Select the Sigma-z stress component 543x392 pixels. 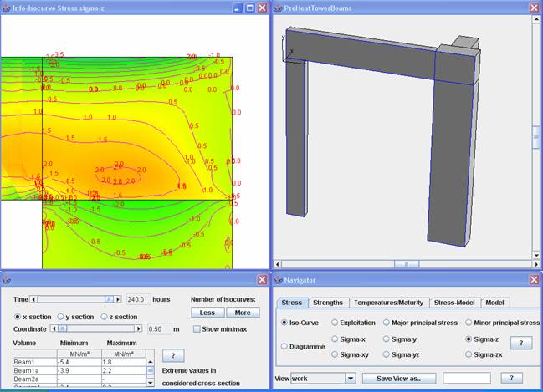469,339
